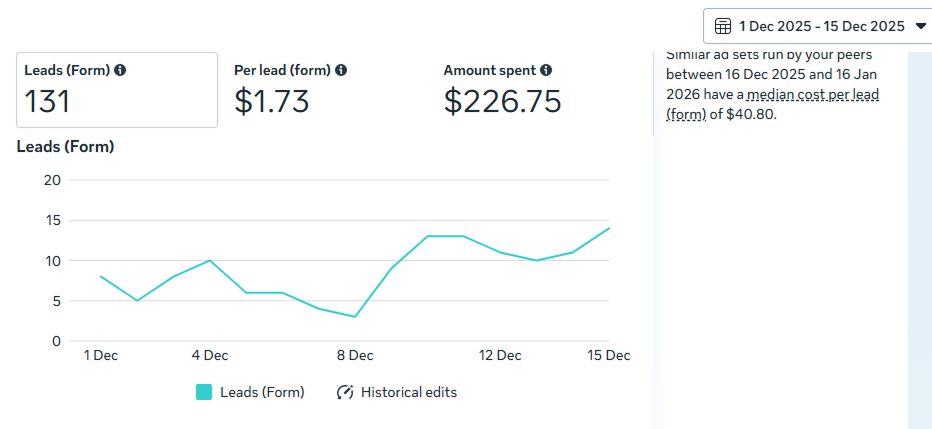The image size is (932, 429).
Task: Click the info icon next to Per lead (form)
Action: (341, 70)
